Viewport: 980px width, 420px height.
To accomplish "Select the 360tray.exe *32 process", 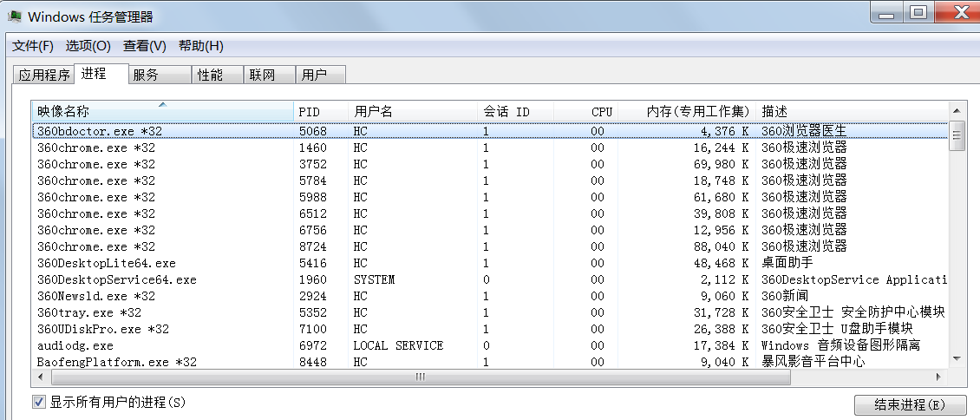I will tap(490, 312).
